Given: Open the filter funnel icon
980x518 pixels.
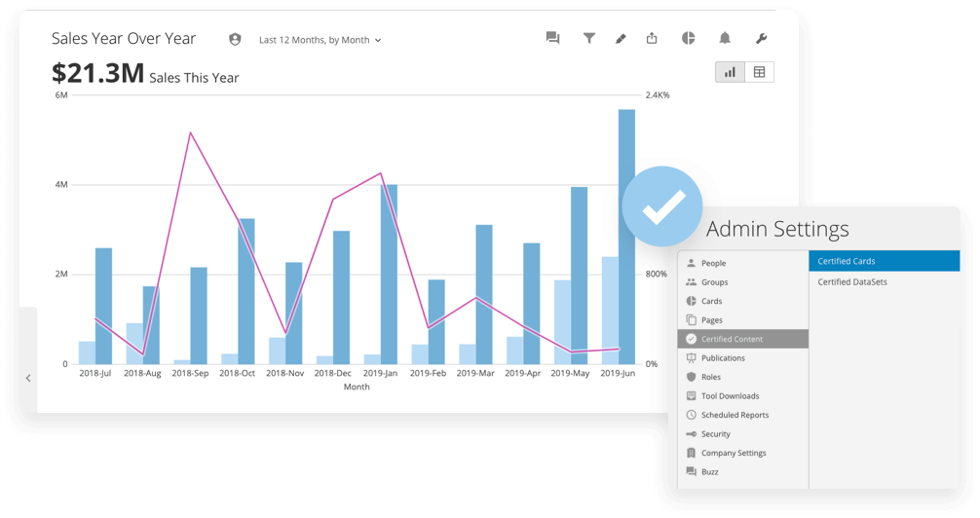Looking at the screenshot, I should (588, 38).
